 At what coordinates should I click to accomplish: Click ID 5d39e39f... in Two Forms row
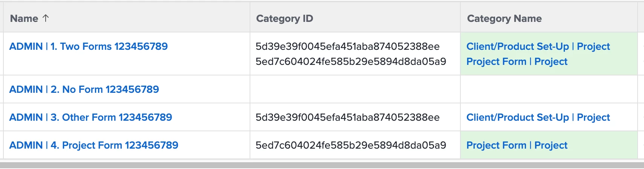(x=347, y=46)
